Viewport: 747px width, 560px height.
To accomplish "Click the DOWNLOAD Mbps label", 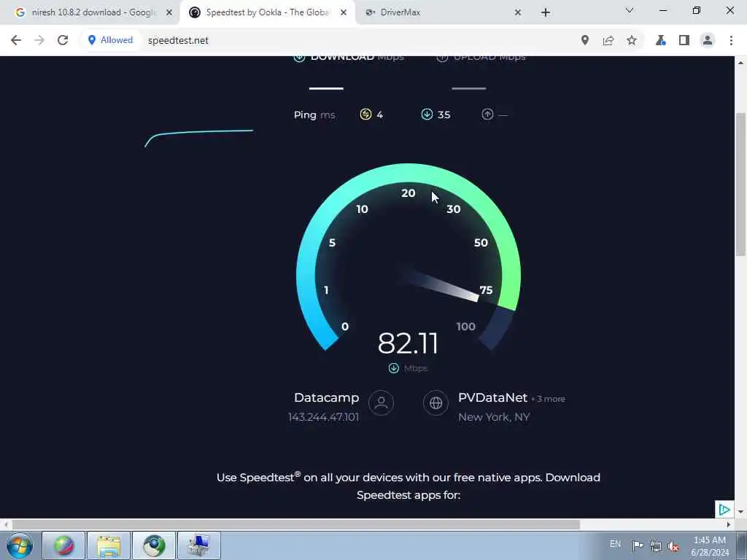I will tap(357, 58).
